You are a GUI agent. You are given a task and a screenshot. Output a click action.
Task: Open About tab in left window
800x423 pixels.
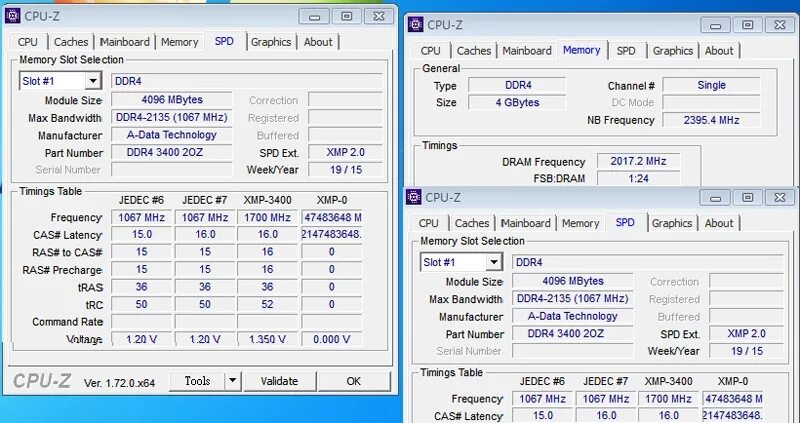pos(318,42)
